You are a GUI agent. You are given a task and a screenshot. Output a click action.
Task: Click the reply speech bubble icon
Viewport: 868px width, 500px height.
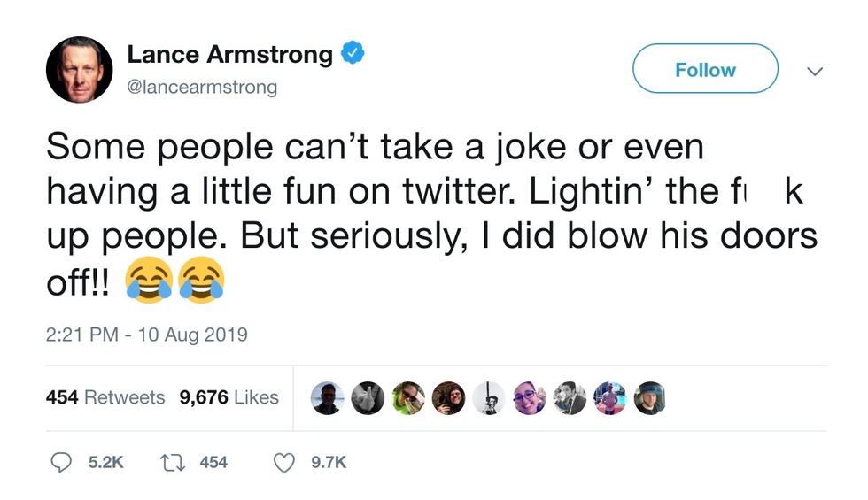tap(59, 462)
